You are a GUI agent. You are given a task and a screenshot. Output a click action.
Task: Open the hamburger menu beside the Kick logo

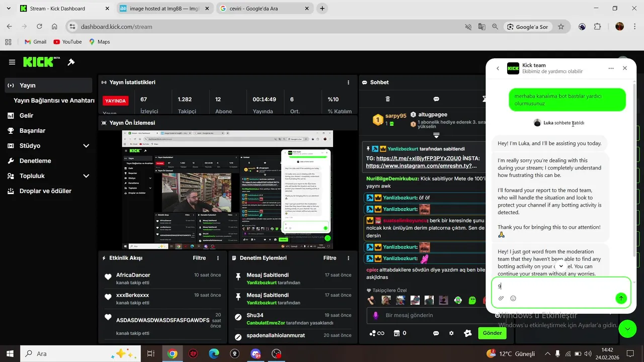[x=12, y=62]
